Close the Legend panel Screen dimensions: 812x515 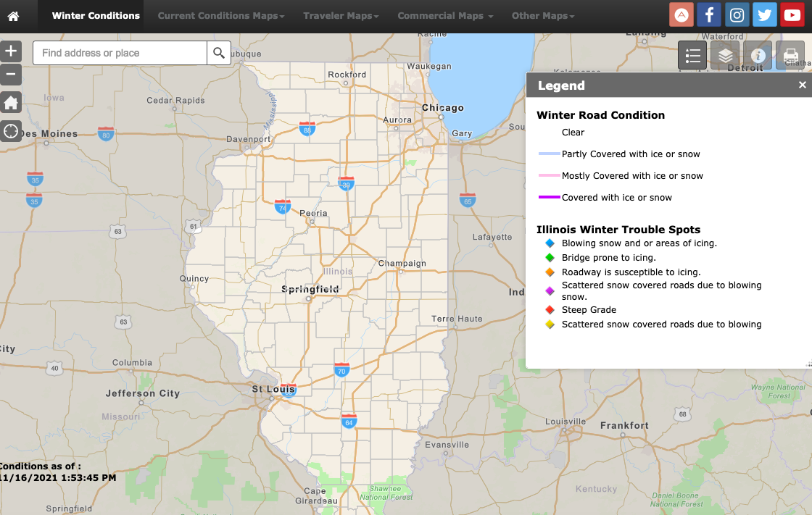802,85
